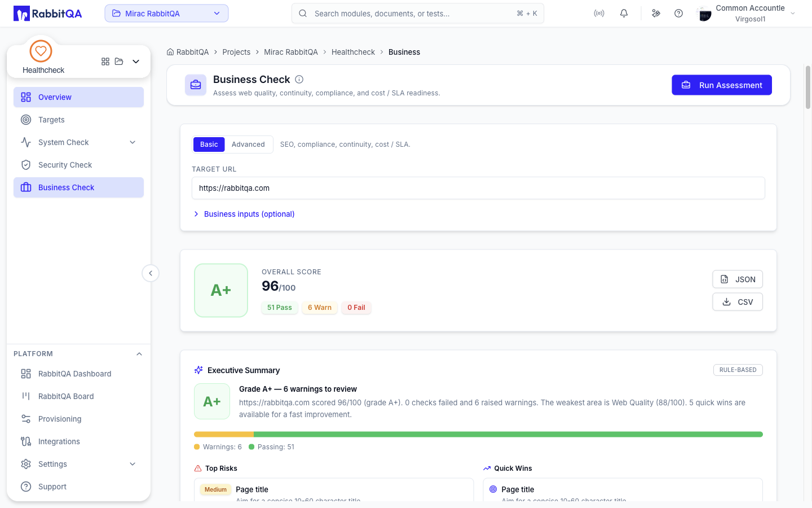Open Targets in the sidebar

click(x=78, y=120)
